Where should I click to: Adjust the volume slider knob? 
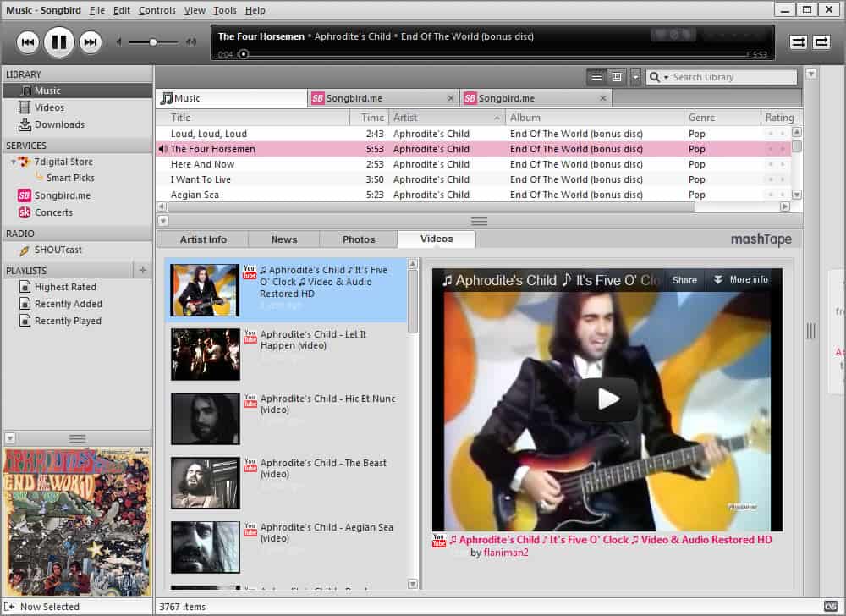point(153,42)
